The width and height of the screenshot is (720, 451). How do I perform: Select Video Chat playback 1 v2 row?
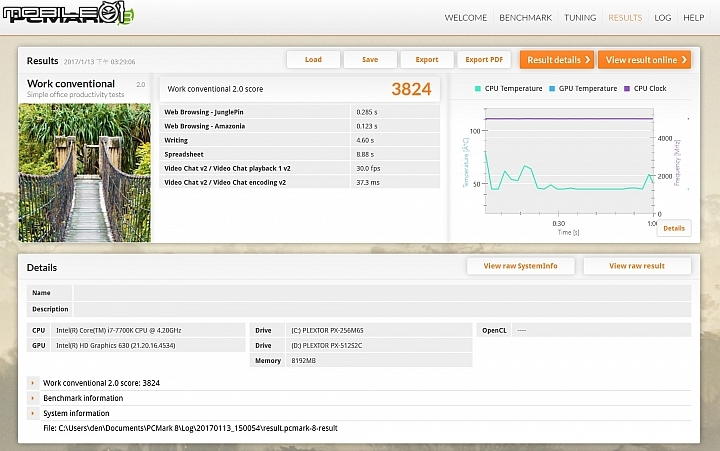tap(299, 168)
